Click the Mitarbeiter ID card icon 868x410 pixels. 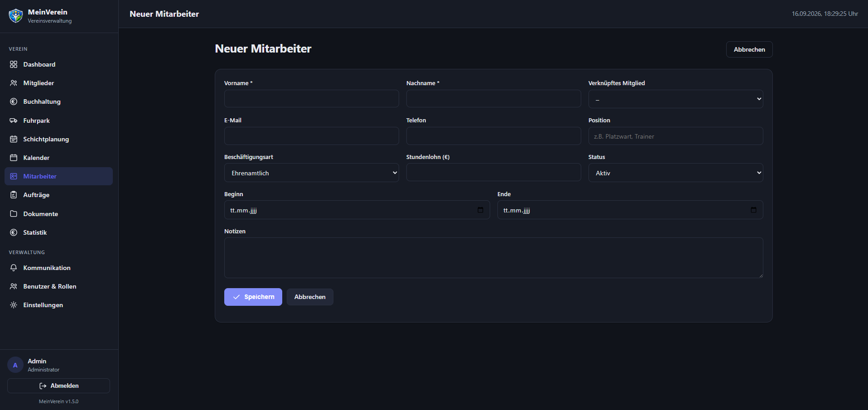14,176
